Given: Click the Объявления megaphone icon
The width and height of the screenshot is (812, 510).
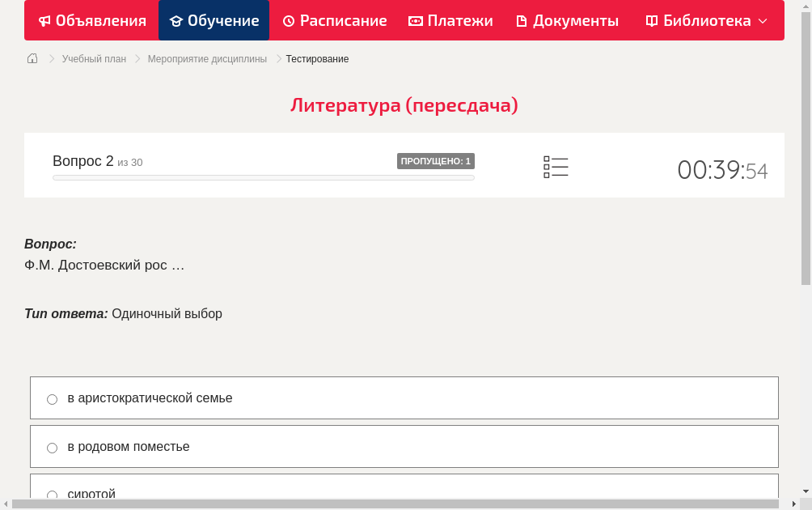Looking at the screenshot, I should 44,20.
